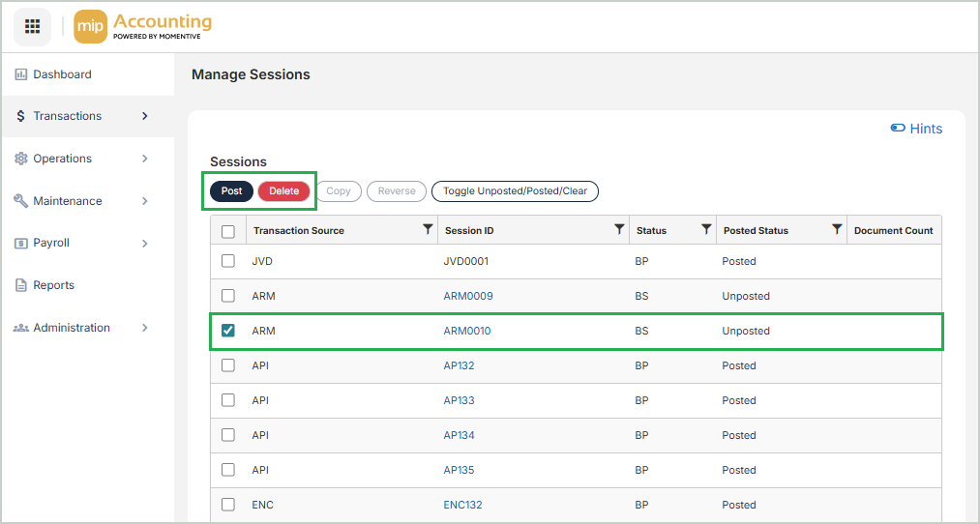This screenshot has height=524, width=980.
Task: Filter by Posted Status column
Action: 837,230
